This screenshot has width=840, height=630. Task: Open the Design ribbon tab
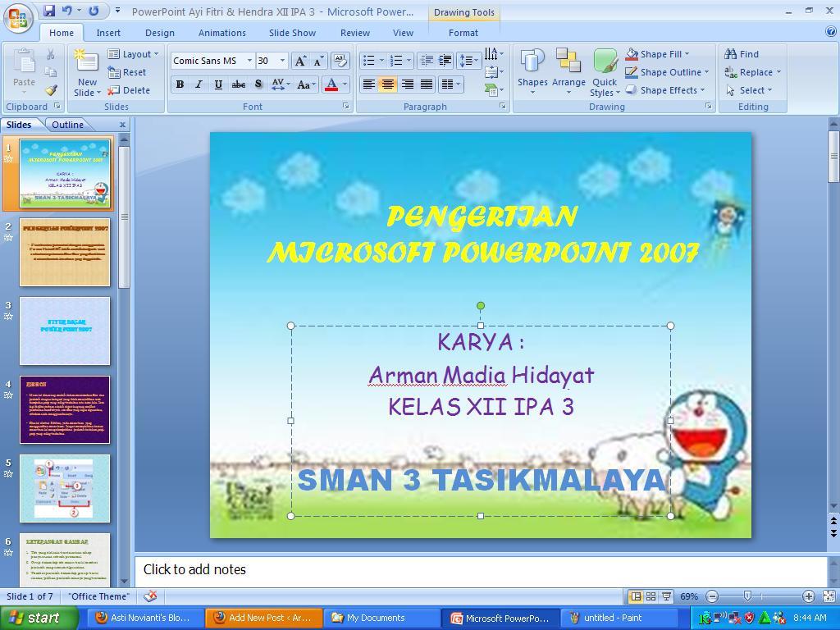[x=160, y=33]
